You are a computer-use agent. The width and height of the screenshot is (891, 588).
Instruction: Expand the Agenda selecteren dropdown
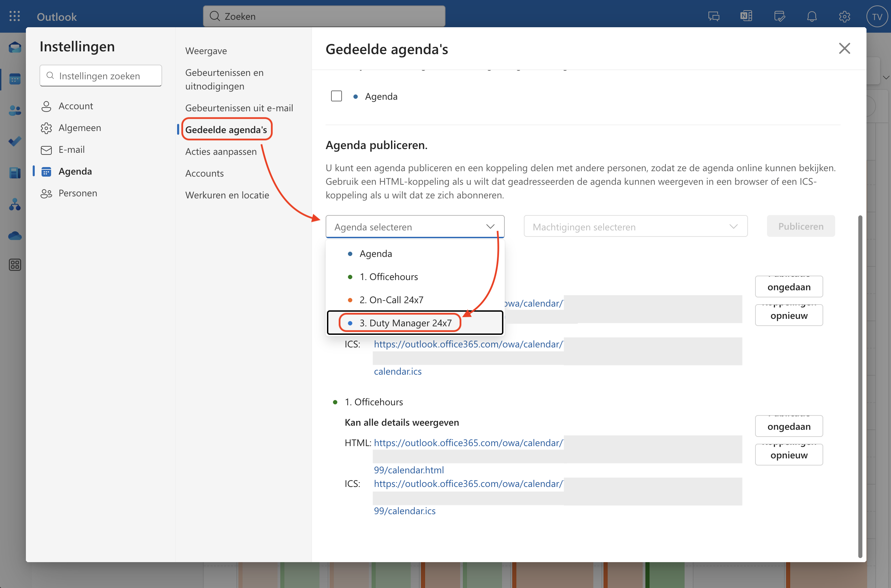(415, 227)
